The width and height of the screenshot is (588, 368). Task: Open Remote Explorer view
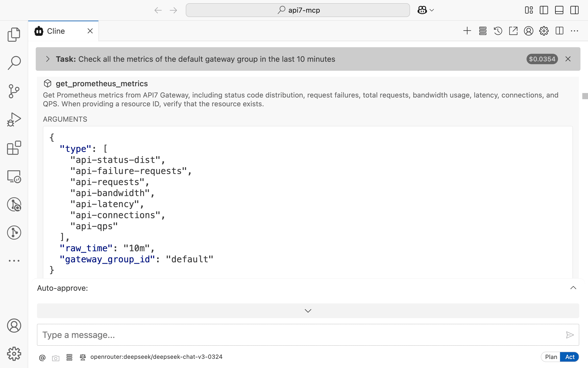[14, 176]
